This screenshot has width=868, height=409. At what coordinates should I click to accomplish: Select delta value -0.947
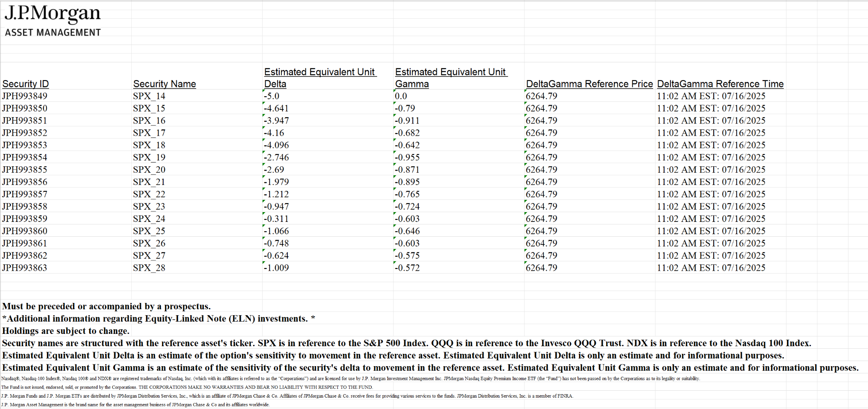tap(276, 207)
